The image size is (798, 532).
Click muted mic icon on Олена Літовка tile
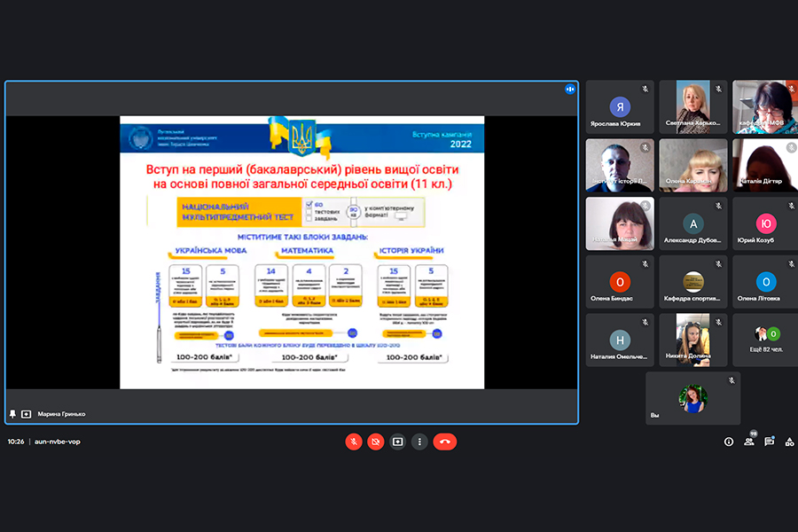tap(792, 264)
